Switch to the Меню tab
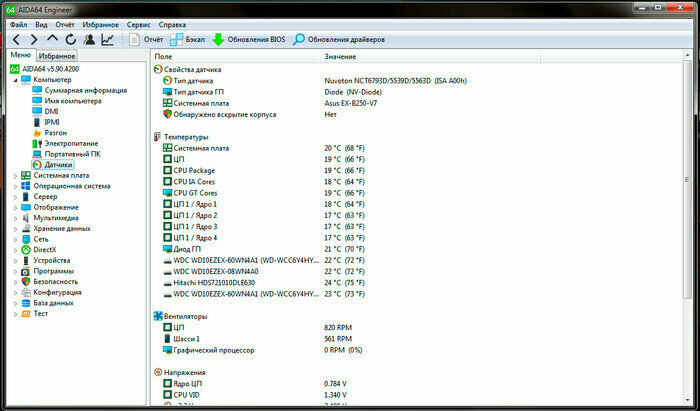 (21, 55)
